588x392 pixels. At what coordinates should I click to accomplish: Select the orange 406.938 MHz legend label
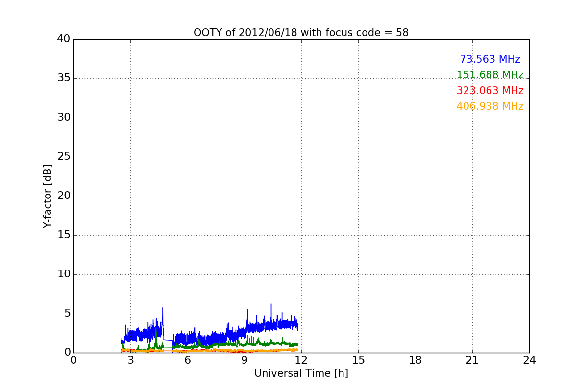click(x=490, y=106)
